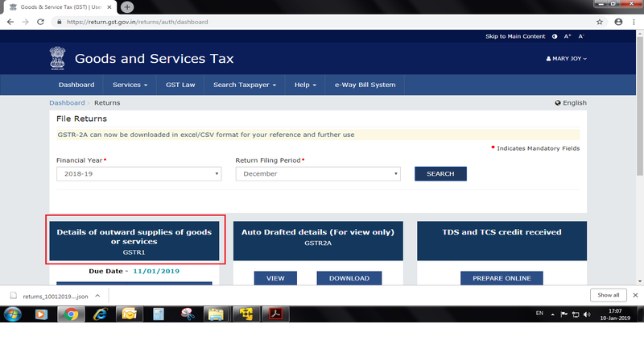Click the national emblem logo
The width and height of the screenshot is (644, 345).
57,58
